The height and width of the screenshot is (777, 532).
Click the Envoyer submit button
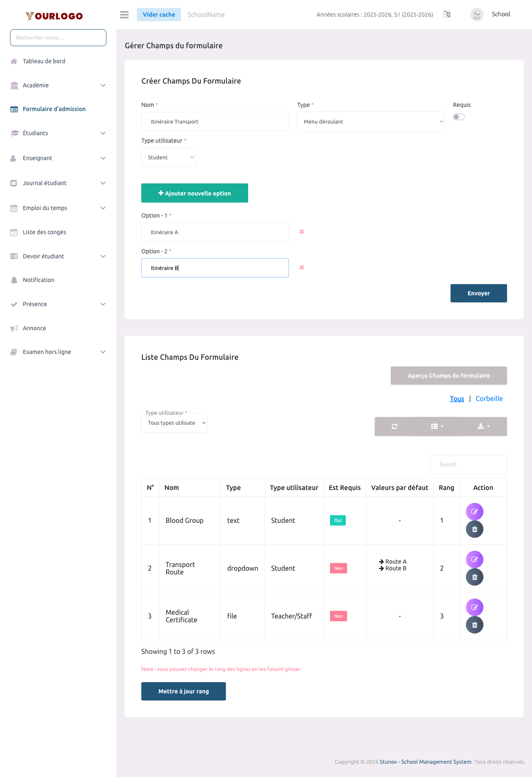click(478, 293)
